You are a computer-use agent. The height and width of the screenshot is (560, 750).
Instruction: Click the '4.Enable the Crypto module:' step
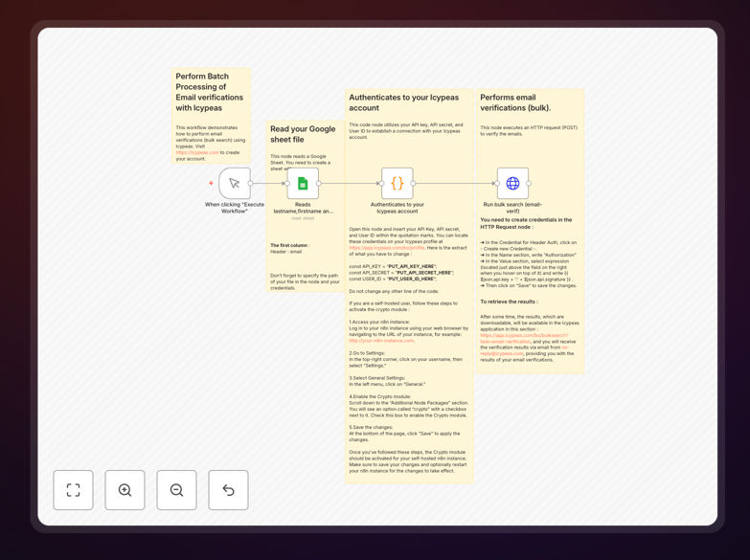click(x=379, y=396)
